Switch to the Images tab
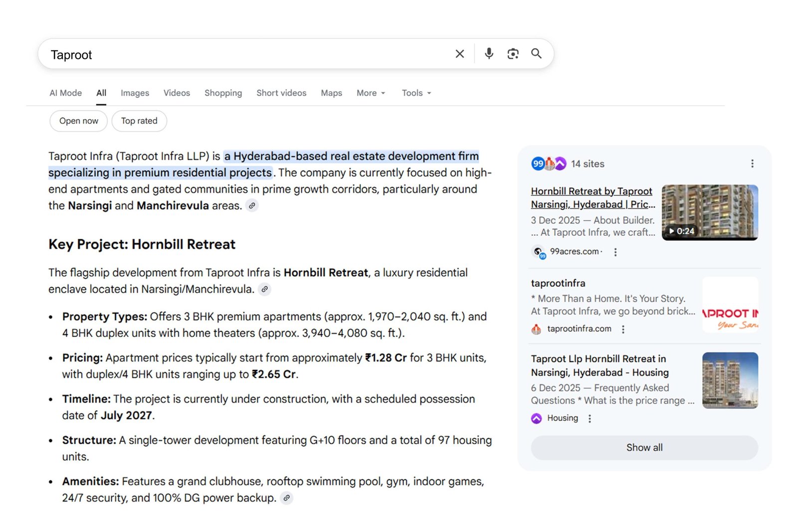The image size is (798, 532). (x=135, y=93)
